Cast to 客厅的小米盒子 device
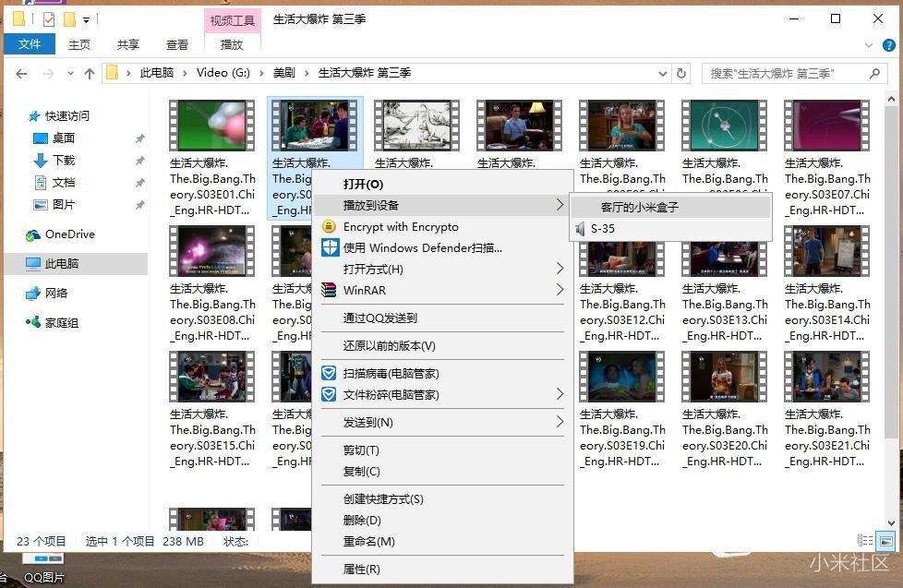The height and width of the screenshot is (588, 903). [671, 208]
